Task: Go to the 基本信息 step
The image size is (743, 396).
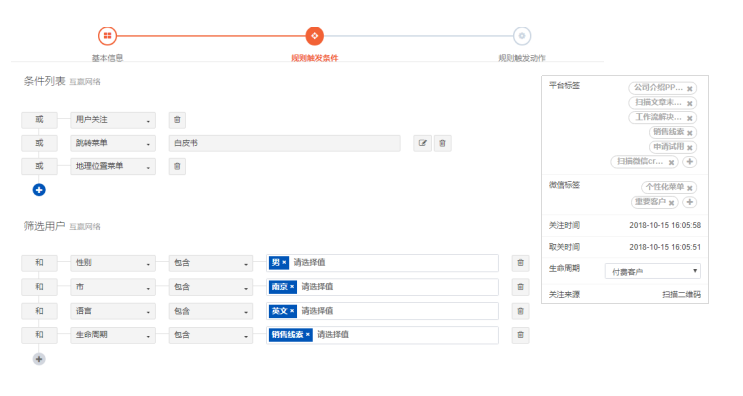Action: (108, 36)
